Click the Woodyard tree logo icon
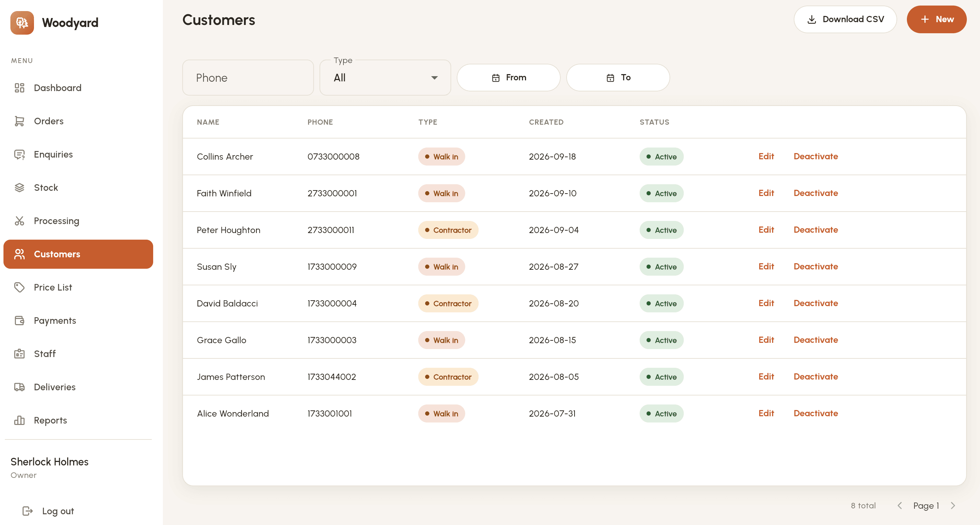 pyautogui.click(x=22, y=23)
